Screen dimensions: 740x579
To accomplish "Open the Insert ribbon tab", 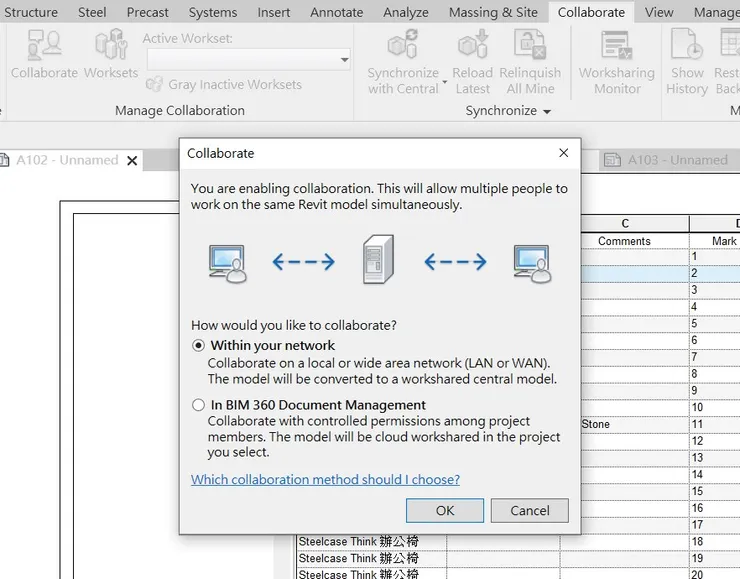I will coord(274,12).
